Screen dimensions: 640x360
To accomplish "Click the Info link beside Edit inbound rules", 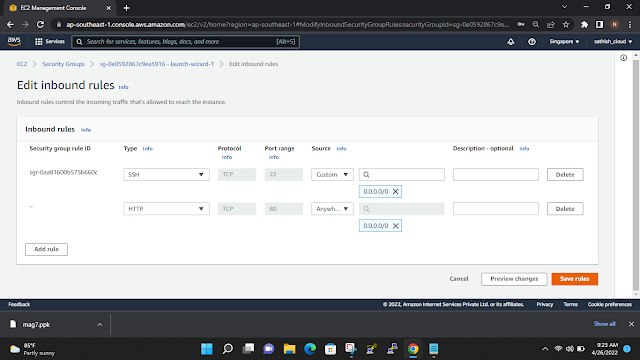I will [123, 87].
